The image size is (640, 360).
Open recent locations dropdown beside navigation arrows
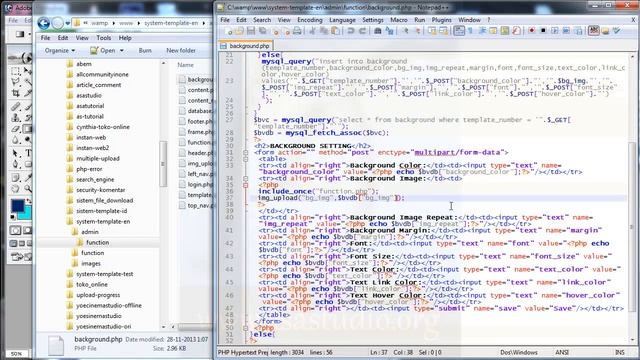(x=68, y=23)
